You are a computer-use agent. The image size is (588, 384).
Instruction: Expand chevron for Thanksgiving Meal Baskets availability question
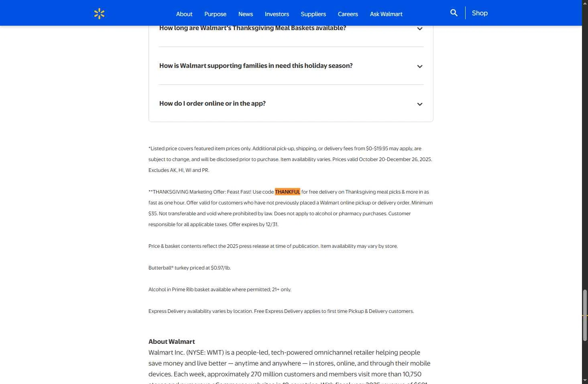(x=420, y=29)
